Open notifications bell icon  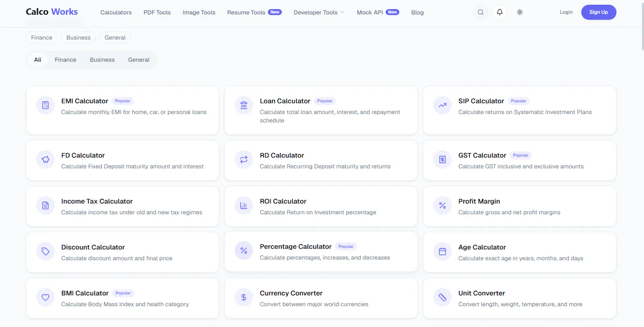[500, 12]
